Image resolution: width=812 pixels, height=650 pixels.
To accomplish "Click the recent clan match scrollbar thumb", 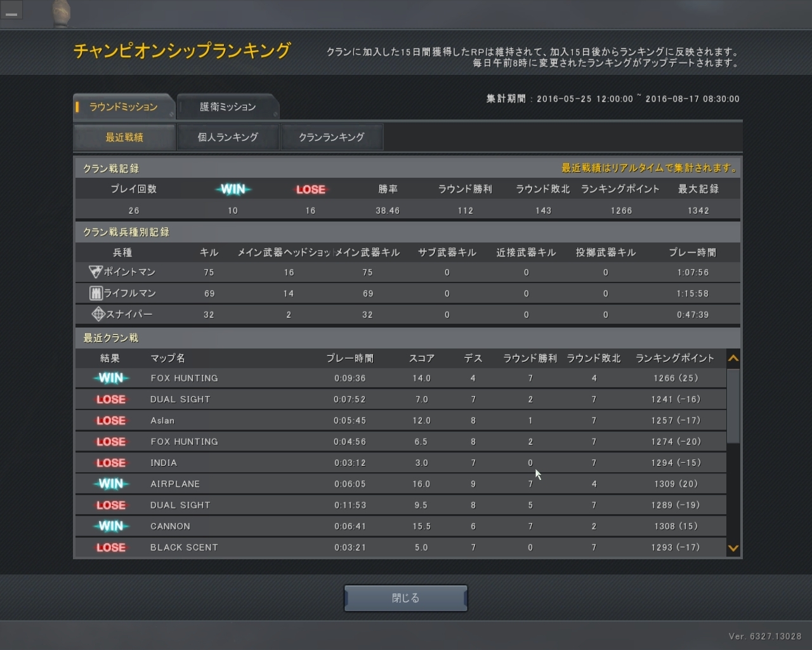I will (x=733, y=405).
